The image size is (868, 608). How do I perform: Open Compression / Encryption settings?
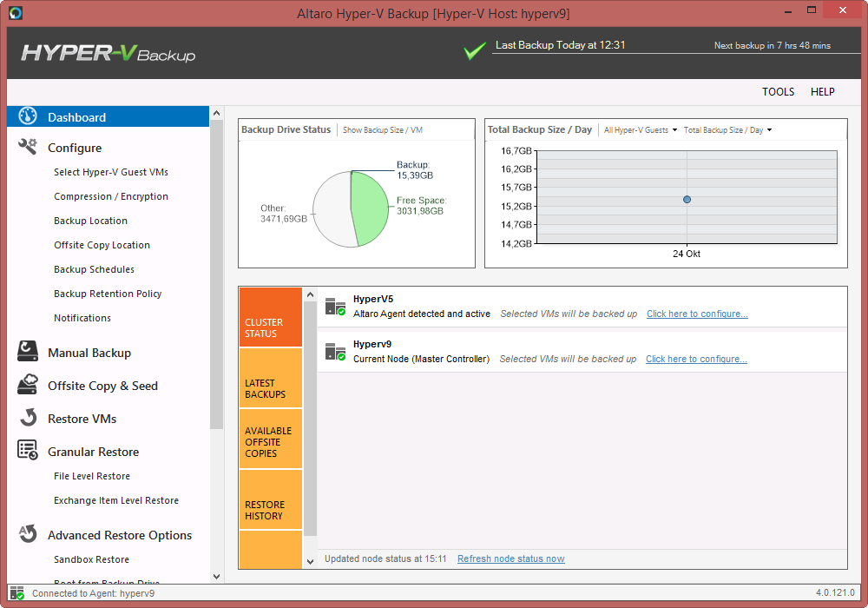111,196
